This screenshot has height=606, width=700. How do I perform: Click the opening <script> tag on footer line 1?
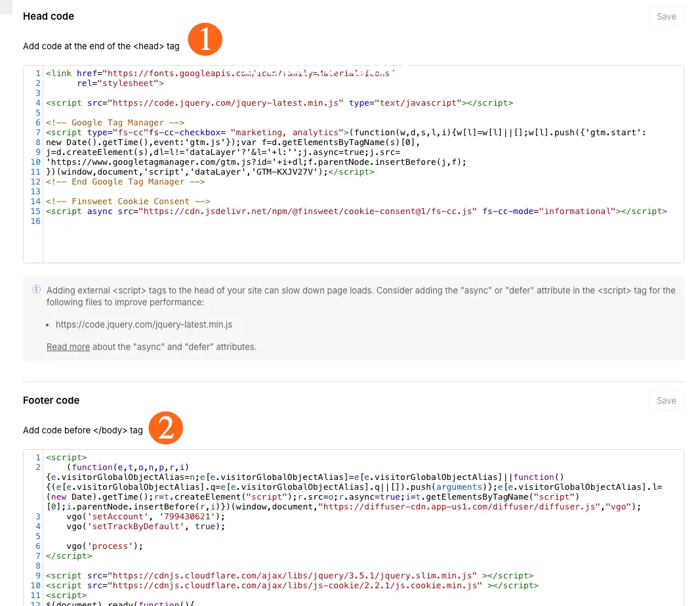click(x=66, y=458)
